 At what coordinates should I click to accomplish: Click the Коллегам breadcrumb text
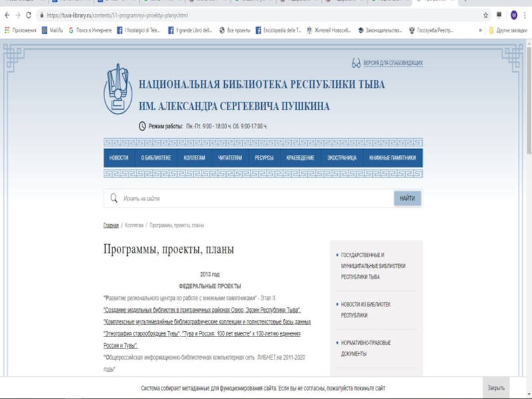pyautogui.click(x=134, y=225)
